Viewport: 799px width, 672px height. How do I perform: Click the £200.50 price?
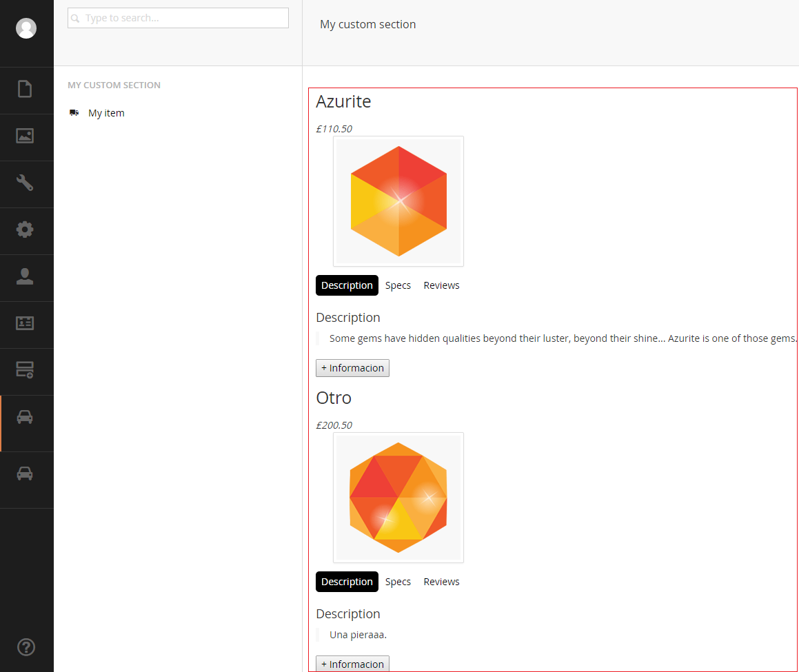(334, 425)
